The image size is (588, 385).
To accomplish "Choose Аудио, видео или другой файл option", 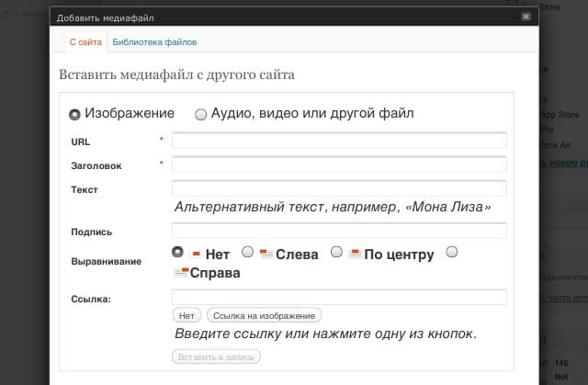I will 201,115.
